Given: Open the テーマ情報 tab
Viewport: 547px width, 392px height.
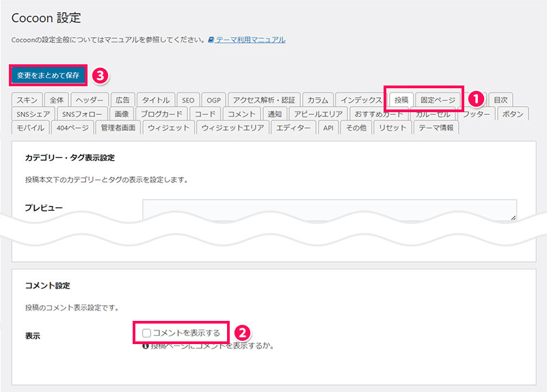Looking at the screenshot, I should pos(436,128).
